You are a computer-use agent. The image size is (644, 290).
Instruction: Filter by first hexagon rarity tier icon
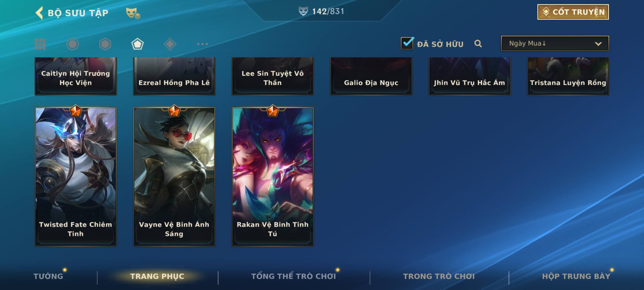coord(72,44)
